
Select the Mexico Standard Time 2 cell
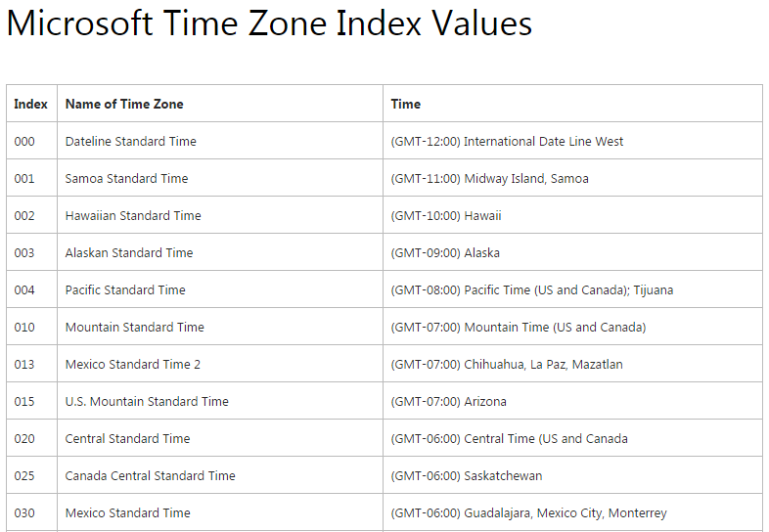(133, 364)
